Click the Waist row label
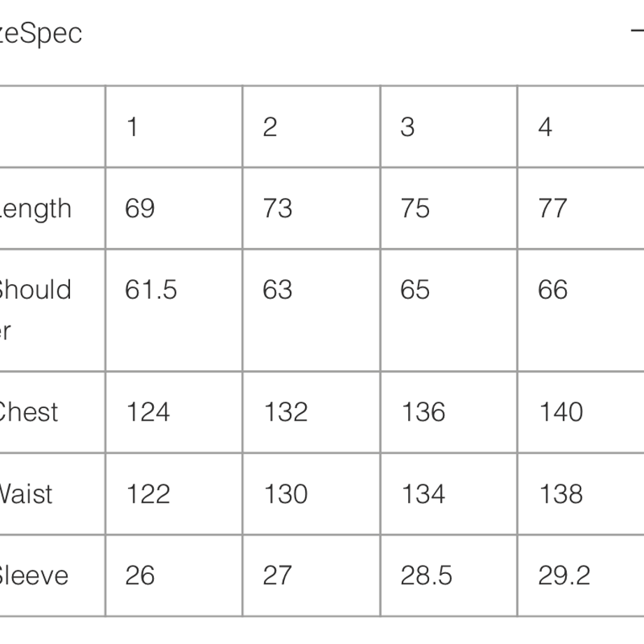Viewport: 644px width, 644px height. tap(26, 493)
